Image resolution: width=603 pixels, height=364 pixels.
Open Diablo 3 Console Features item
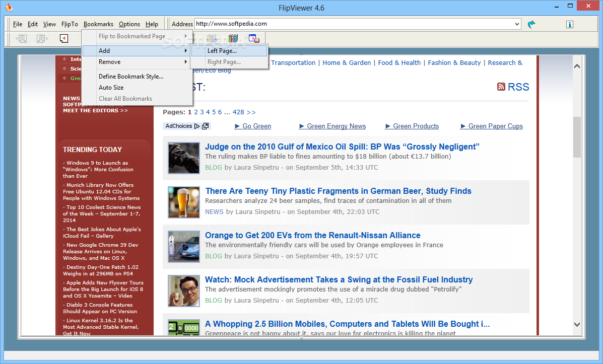pyautogui.click(x=100, y=308)
